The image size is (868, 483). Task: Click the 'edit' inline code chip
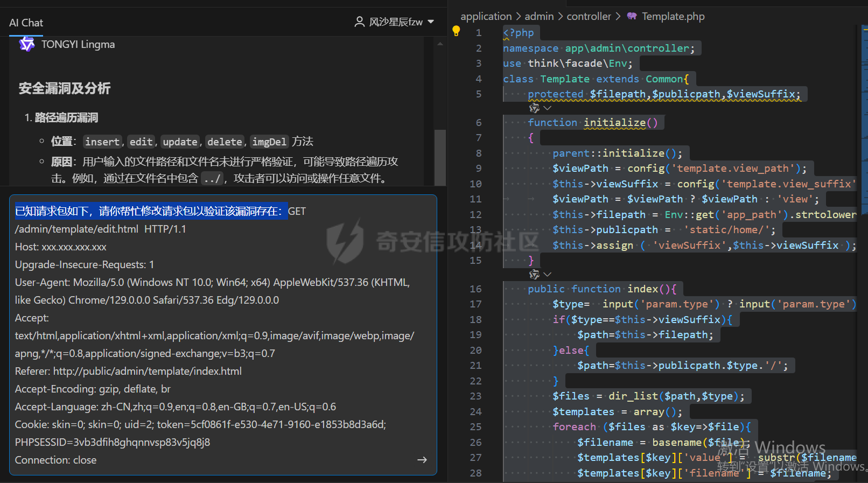pyautogui.click(x=141, y=142)
